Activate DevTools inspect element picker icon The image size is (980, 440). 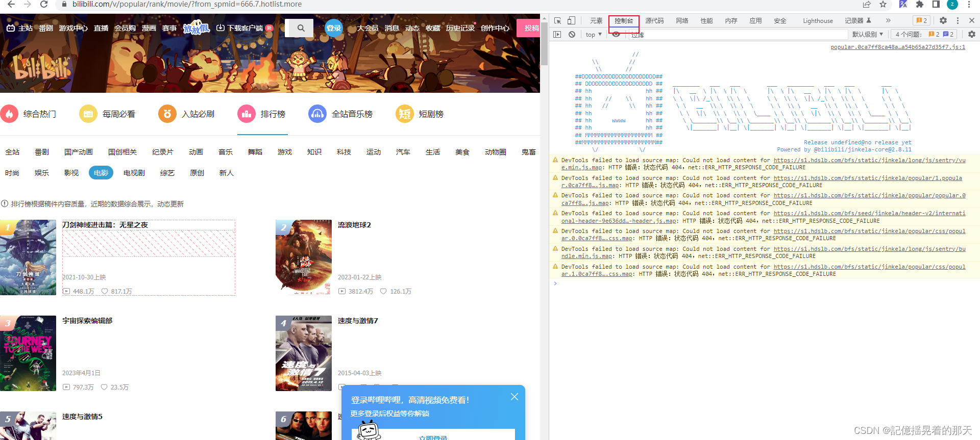pos(558,20)
